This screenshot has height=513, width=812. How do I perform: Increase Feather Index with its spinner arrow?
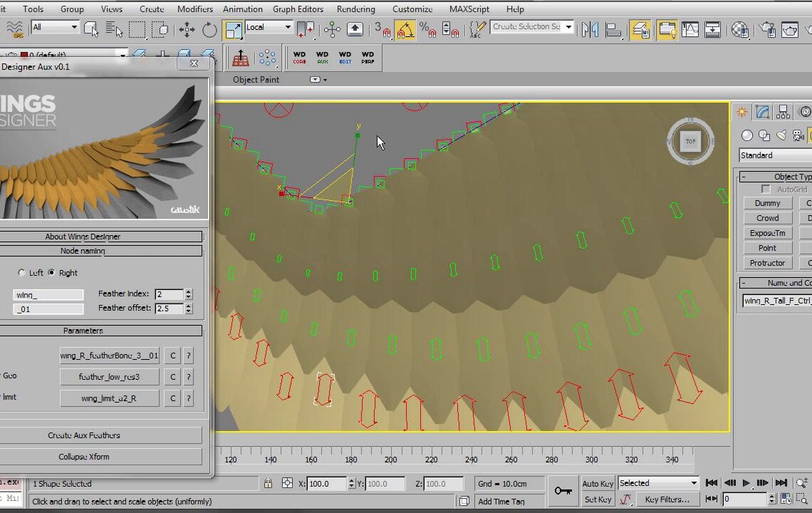click(189, 290)
